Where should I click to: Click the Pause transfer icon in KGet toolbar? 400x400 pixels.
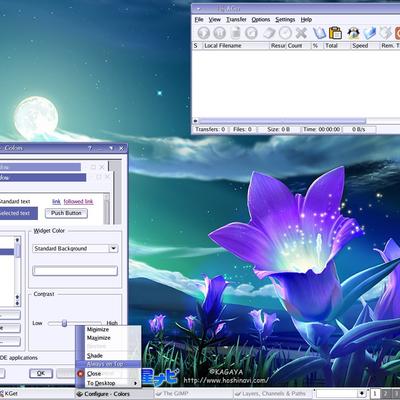219,33
